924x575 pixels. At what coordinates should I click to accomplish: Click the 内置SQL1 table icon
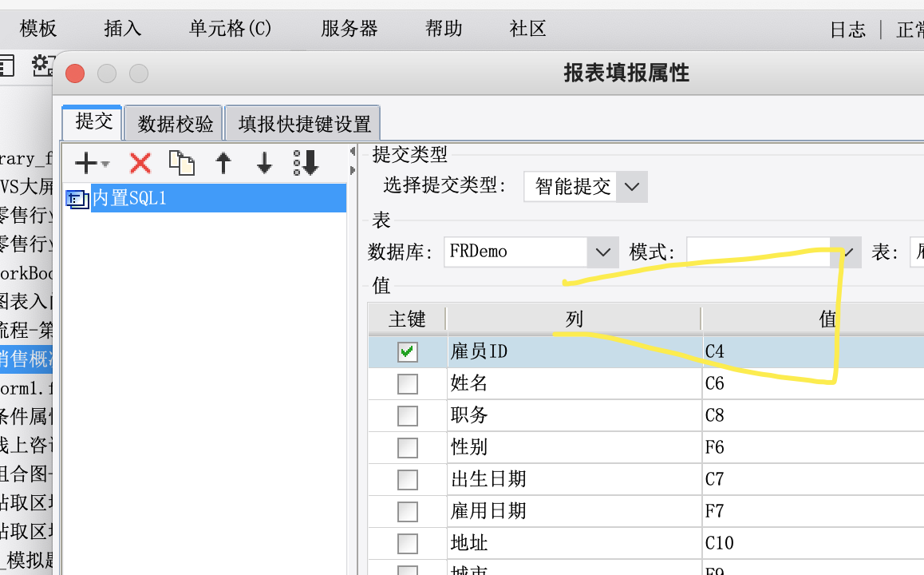point(77,199)
